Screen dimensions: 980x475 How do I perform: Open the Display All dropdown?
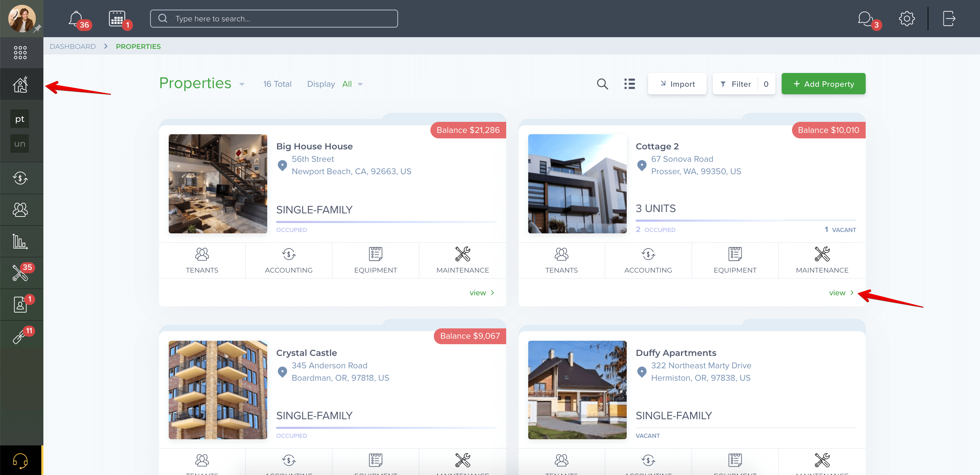352,84
